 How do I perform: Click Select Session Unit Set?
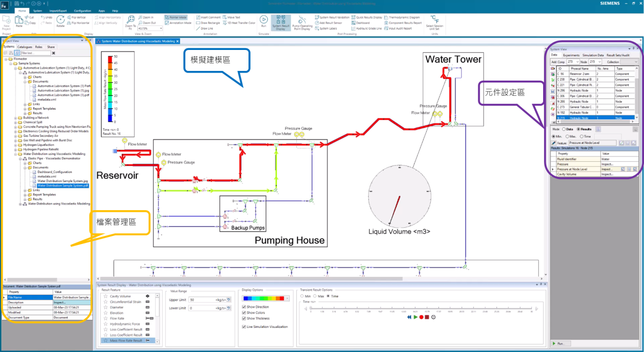coord(435,23)
